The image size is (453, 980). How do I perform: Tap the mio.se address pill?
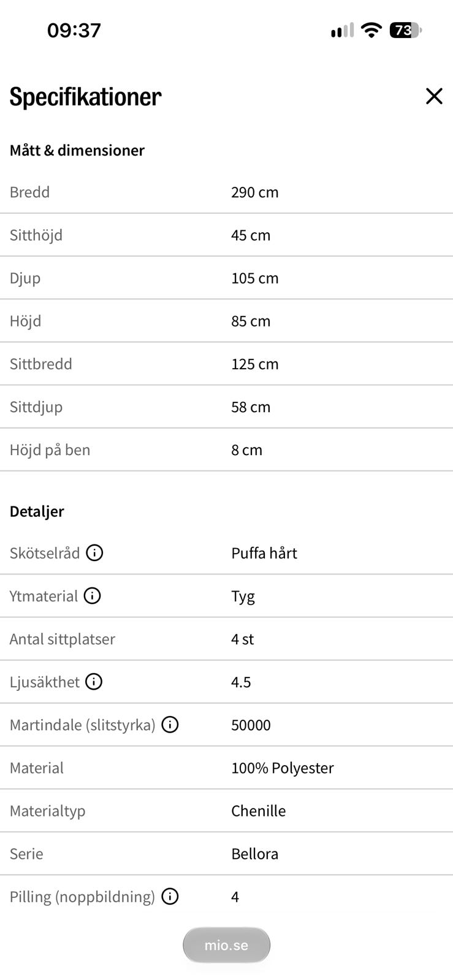click(x=226, y=945)
